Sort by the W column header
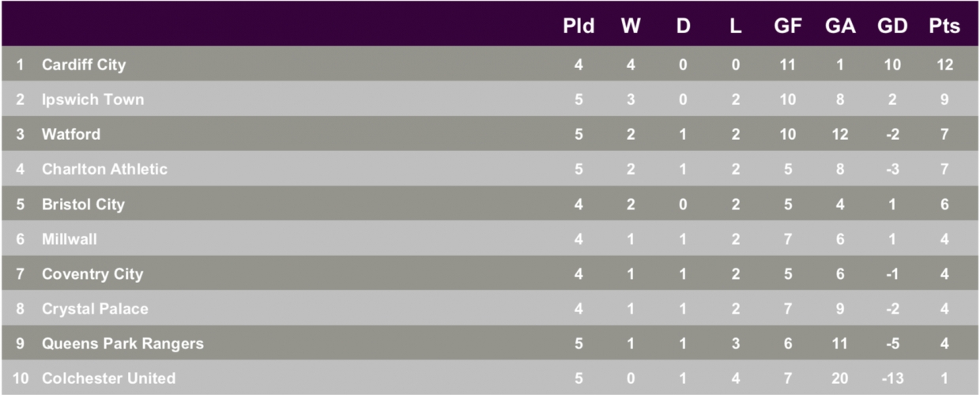980x395 pixels. tap(631, 26)
